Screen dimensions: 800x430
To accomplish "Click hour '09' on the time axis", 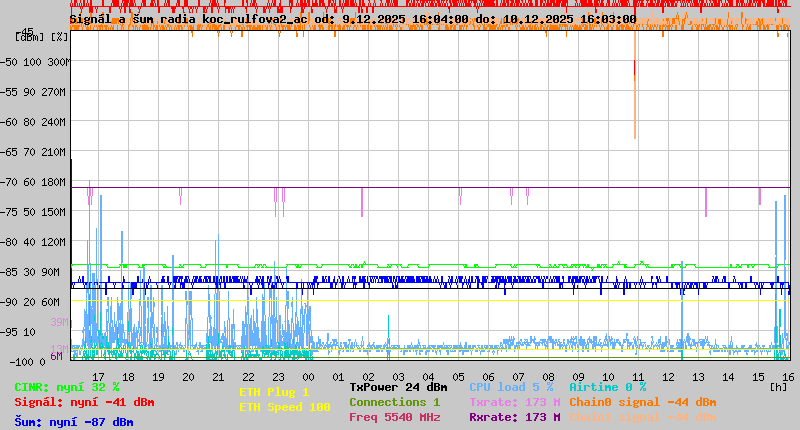I will click(578, 377).
